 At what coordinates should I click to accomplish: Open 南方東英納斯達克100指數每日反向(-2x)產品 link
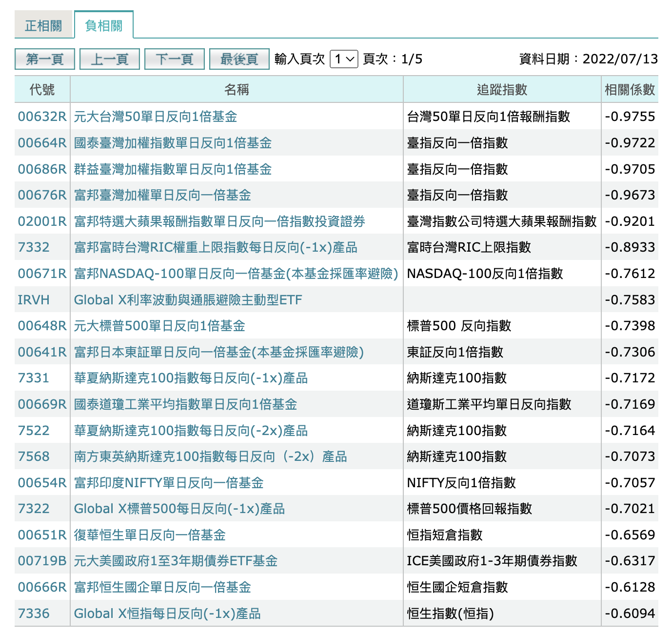point(210,456)
